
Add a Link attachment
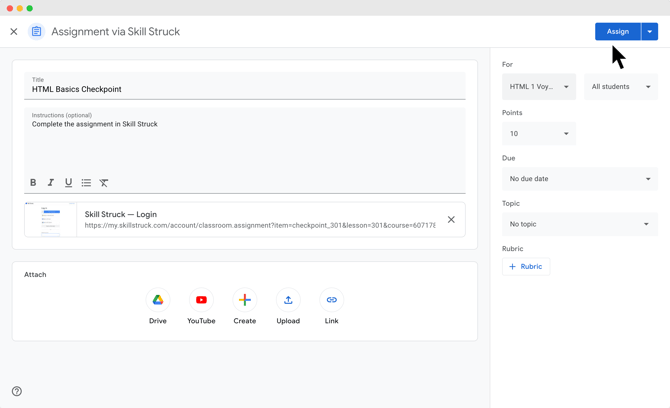[331, 300]
